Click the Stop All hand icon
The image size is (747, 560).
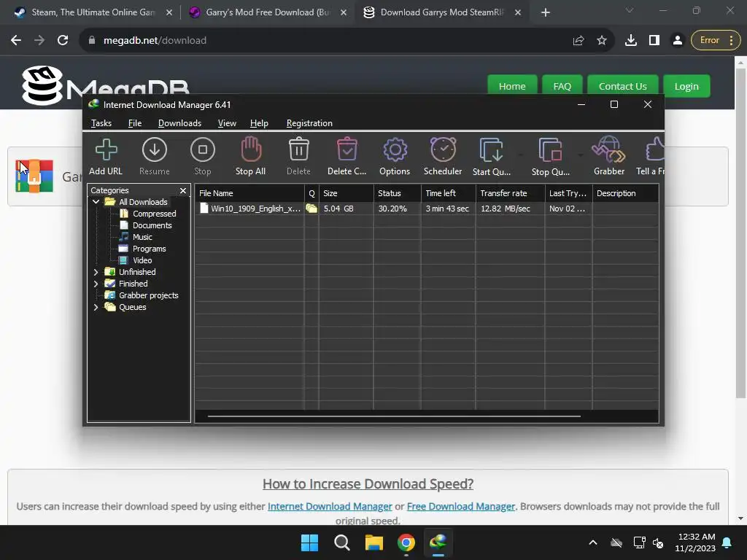[x=251, y=157]
